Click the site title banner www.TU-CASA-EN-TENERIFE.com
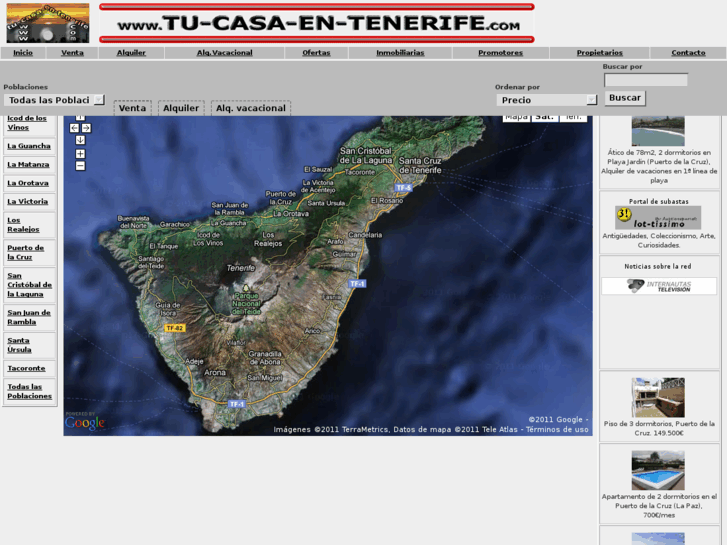Viewport: 727px width, 545px height. 317,23
